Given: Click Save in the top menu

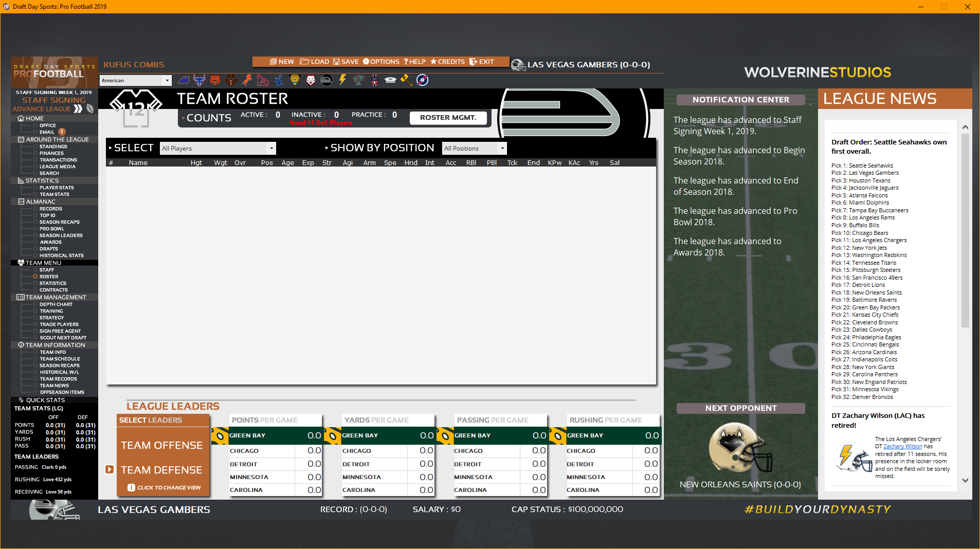Looking at the screenshot, I should (x=346, y=62).
